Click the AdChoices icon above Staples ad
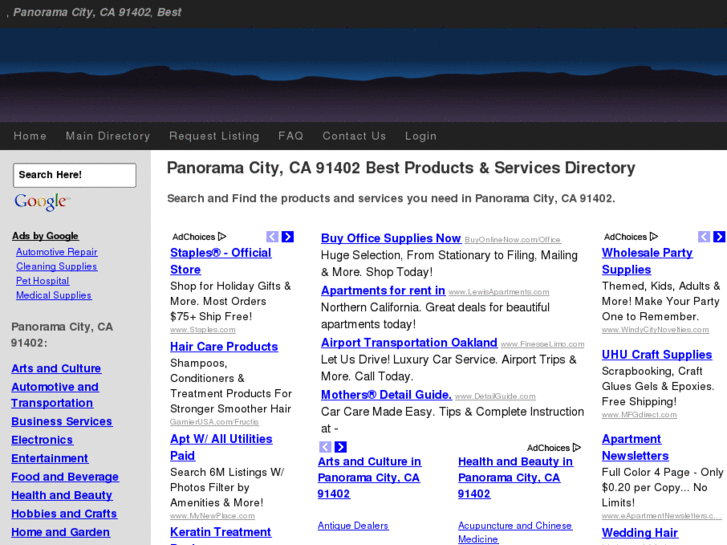The width and height of the screenshot is (727, 545). (222, 237)
